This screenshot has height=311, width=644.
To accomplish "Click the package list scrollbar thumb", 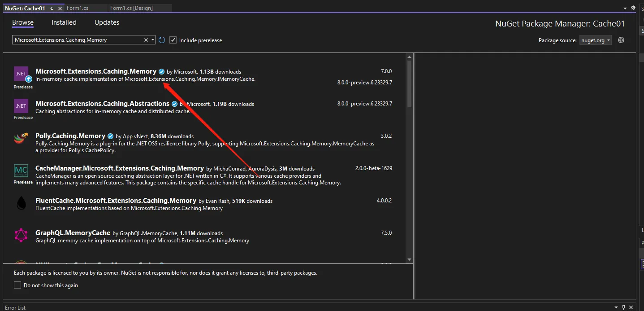I will [x=409, y=83].
